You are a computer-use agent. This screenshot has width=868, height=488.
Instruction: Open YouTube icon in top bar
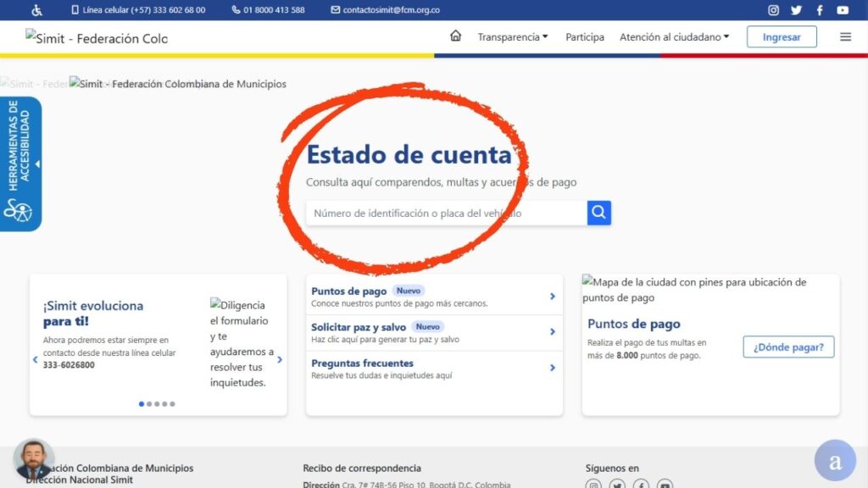843,10
